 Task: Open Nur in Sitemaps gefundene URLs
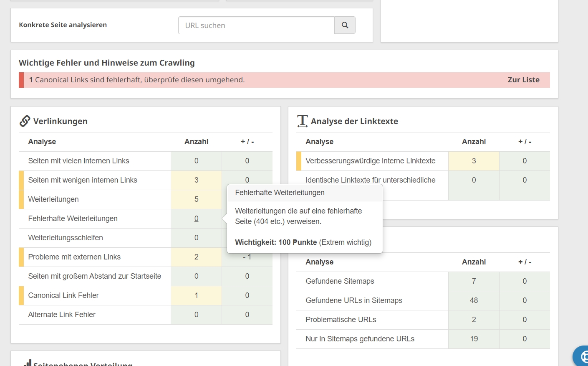pyautogui.click(x=360, y=339)
